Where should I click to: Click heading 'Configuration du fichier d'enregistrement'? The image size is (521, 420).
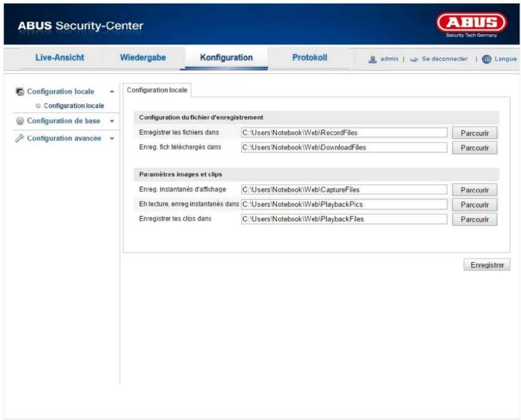(x=201, y=117)
